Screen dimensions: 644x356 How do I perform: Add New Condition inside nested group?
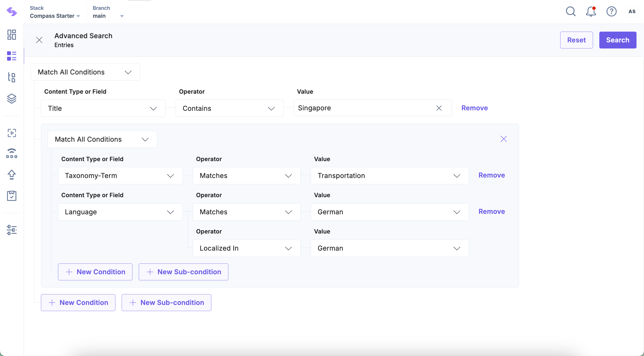pos(95,272)
